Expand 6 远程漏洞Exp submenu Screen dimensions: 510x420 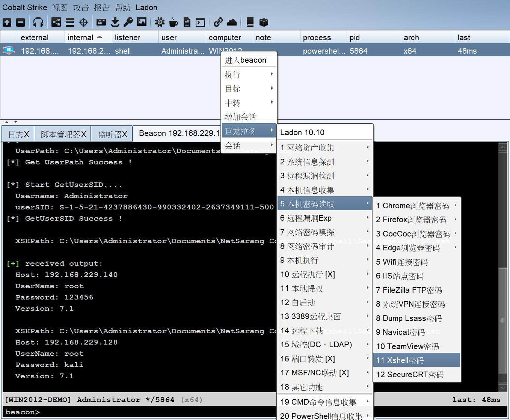tap(325, 218)
